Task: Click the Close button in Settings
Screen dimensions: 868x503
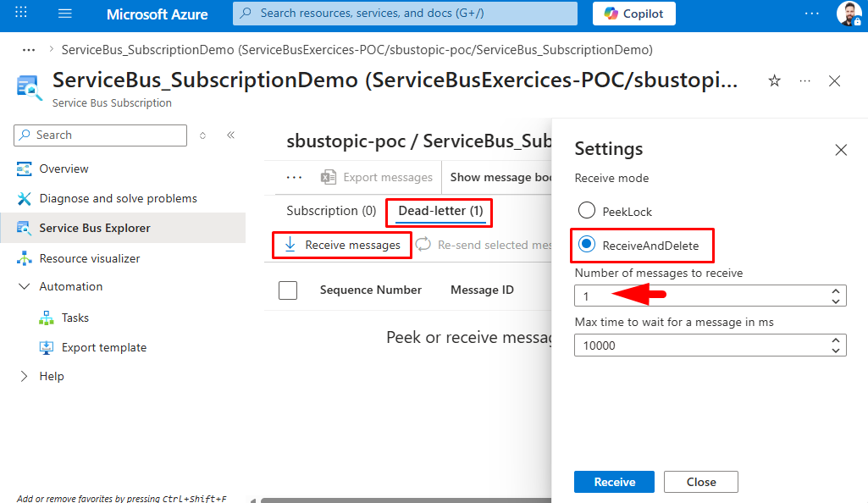Action: point(701,482)
